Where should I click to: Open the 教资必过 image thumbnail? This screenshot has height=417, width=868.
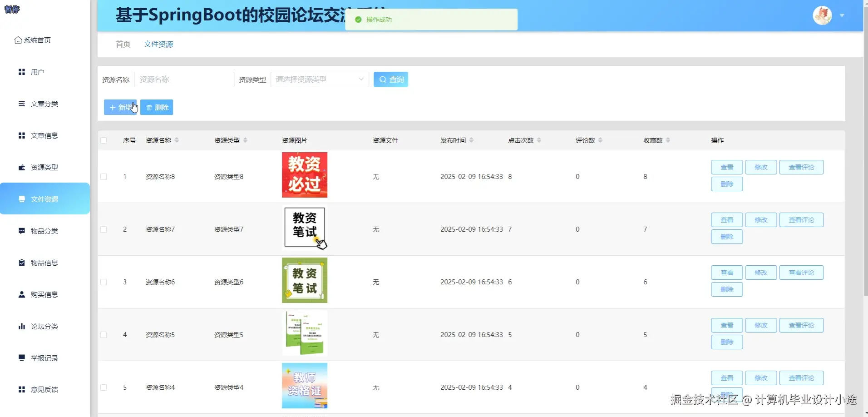coord(305,175)
